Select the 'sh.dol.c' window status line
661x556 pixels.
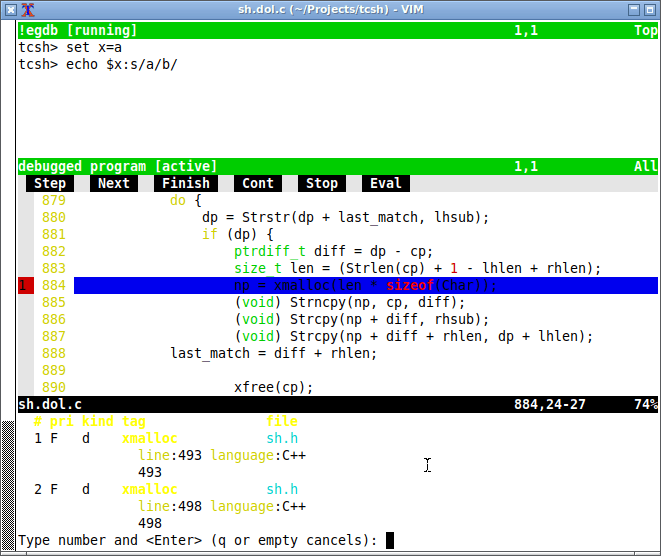coord(338,404)
